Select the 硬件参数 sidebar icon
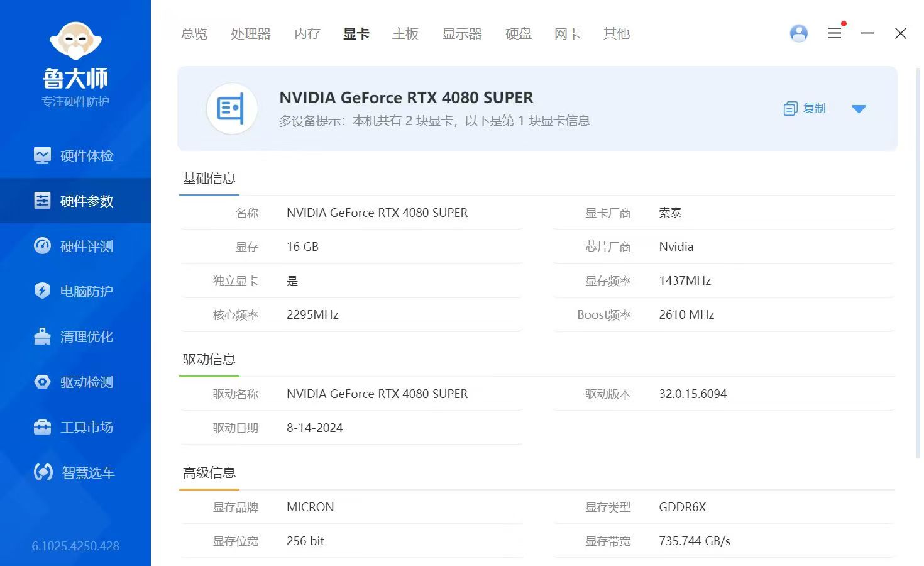Viewport: 924px width, 566px height. click(x=42, y=201)
